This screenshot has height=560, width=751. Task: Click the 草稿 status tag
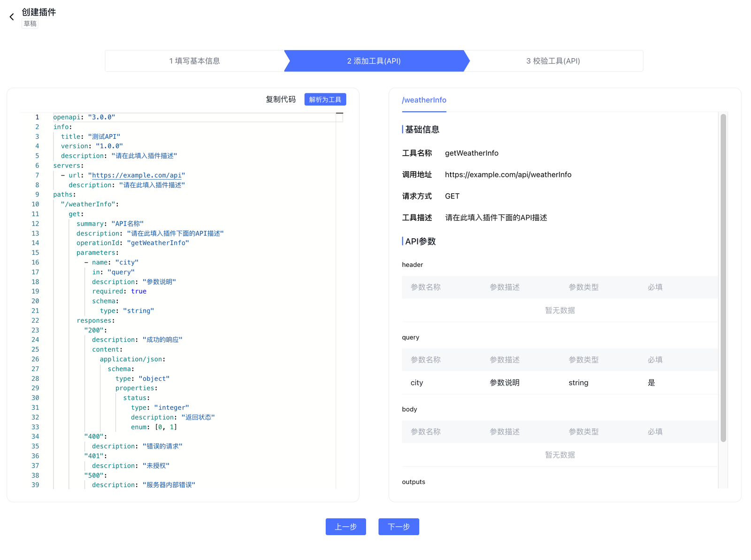(x=30, y=24)
